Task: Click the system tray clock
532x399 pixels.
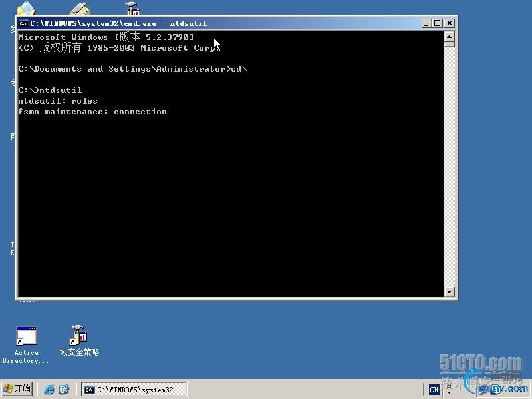Action: tap(516, 390)
